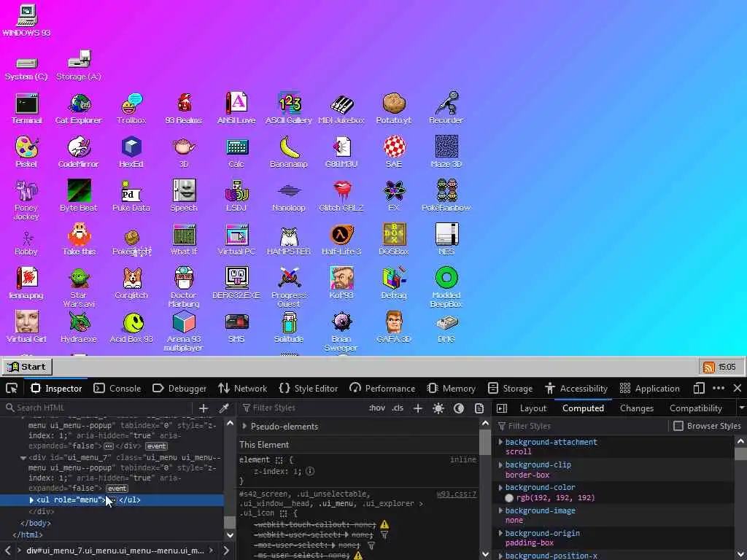Open the Virtual PC icon
This screenshot has height=560, width=747.
tap(236, 239)
